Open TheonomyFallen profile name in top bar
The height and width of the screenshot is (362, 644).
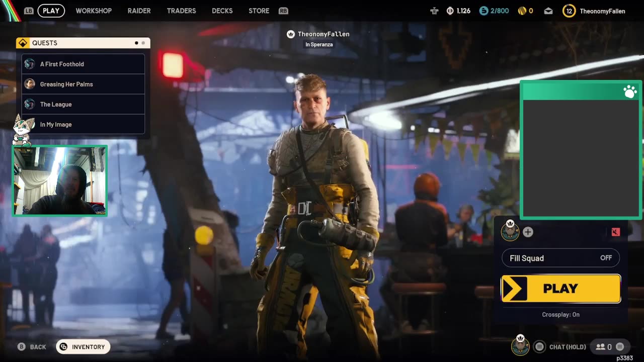coord(602,11)
